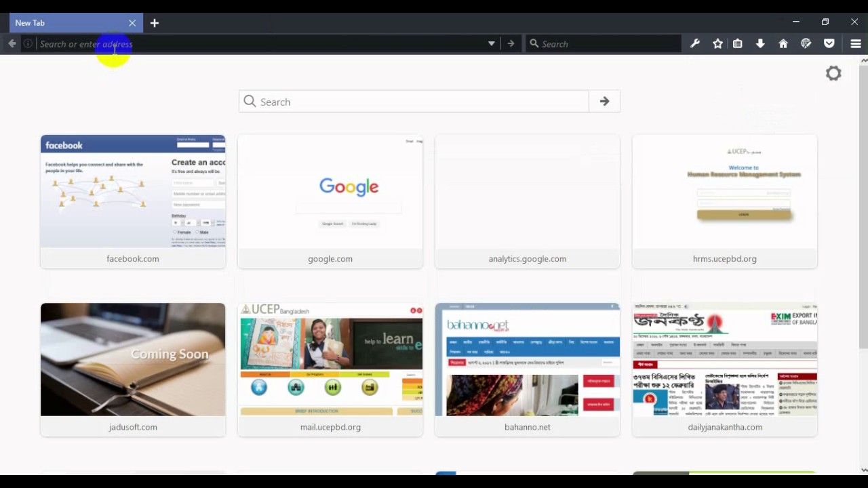Click the hrms.ucepbd.org label text
868x488 pixels.
click(725, 259)
